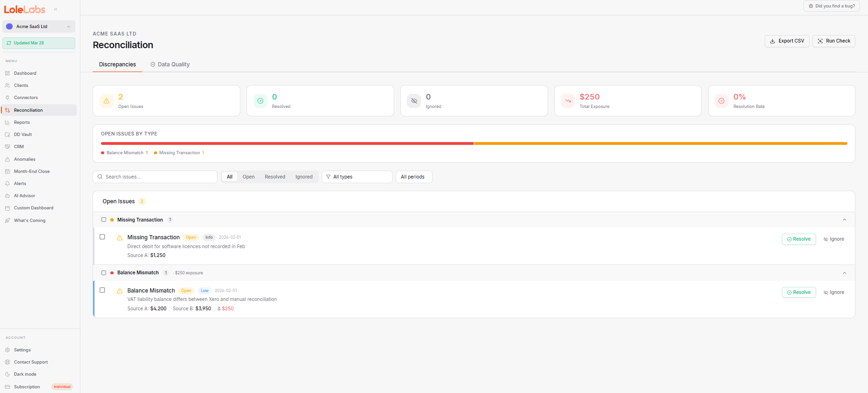Open the All types filter dropdown
Viewport: 868px width, 393px height.
357,177
